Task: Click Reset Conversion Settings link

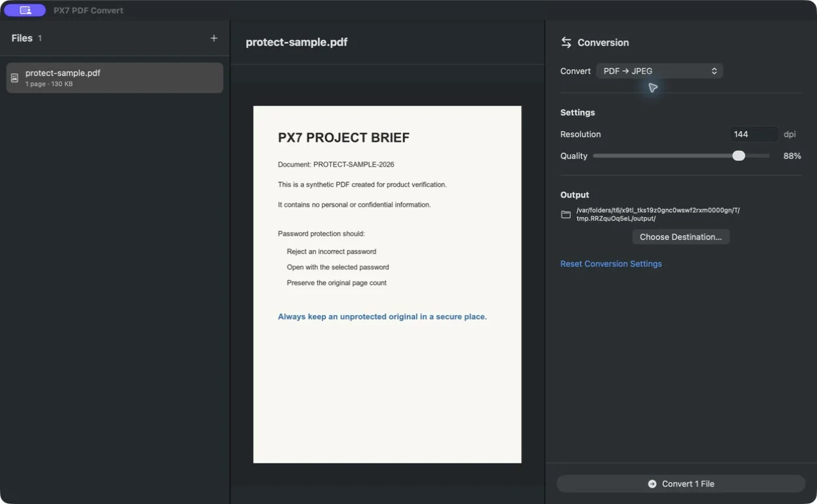Action: coord(611,264)
